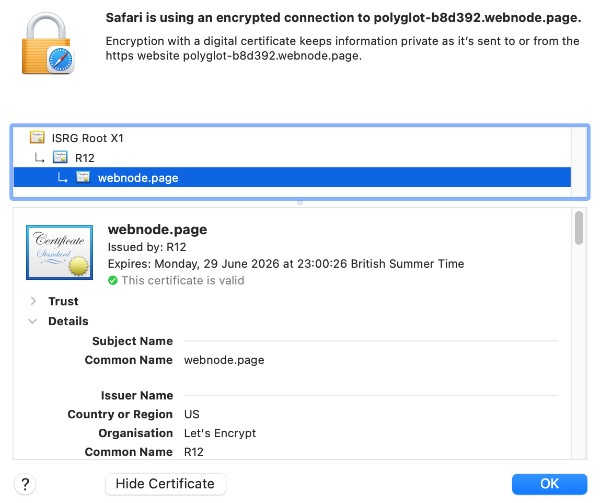Click the green valid checkmark icon
This screenshot has height=503, width=601.
113,280
